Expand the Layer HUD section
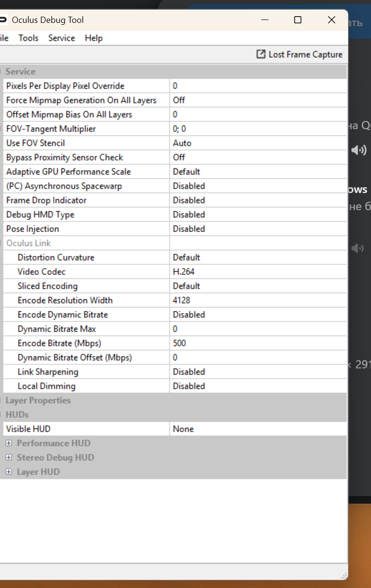371x588 pixels. pyautogui.click(x=9, y=472)
